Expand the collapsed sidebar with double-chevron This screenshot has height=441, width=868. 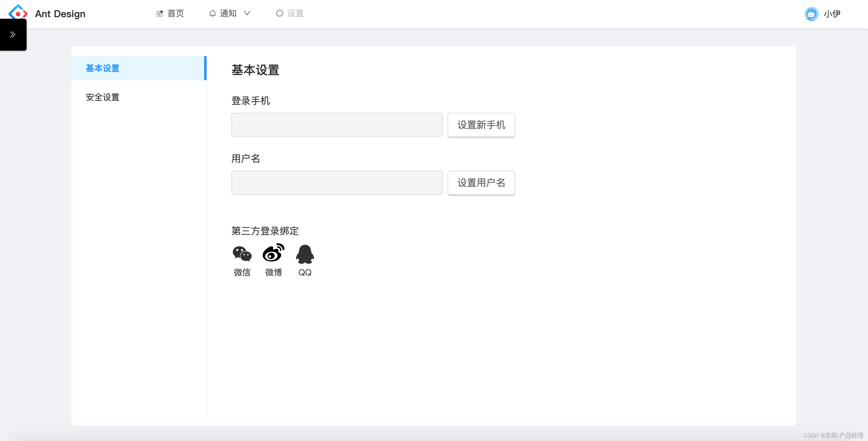coord(13,35)
